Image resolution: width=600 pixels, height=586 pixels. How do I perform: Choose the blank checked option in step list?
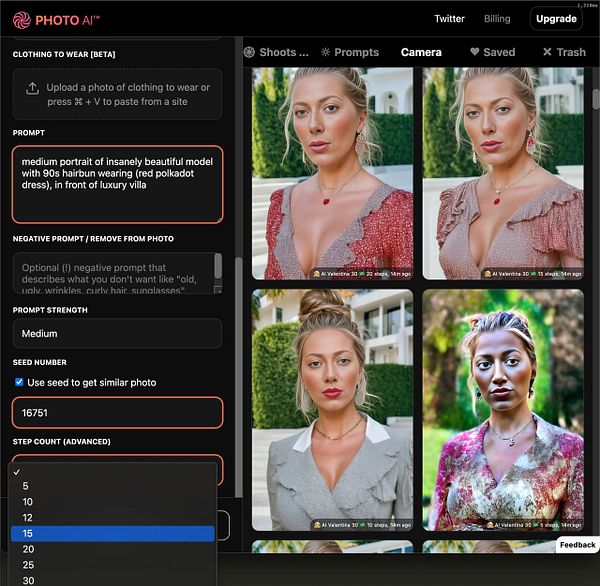tap(113, 472)
